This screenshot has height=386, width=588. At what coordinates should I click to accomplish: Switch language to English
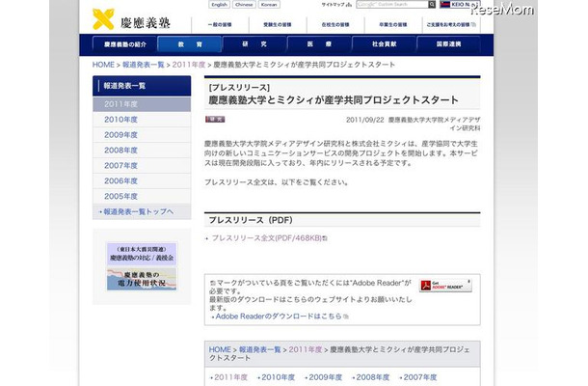219,5
